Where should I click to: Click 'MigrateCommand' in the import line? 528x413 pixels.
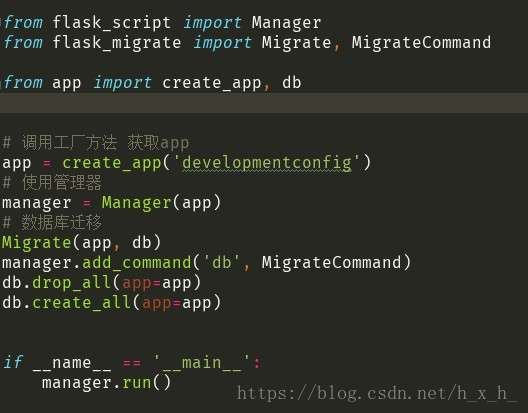[421, 43]
